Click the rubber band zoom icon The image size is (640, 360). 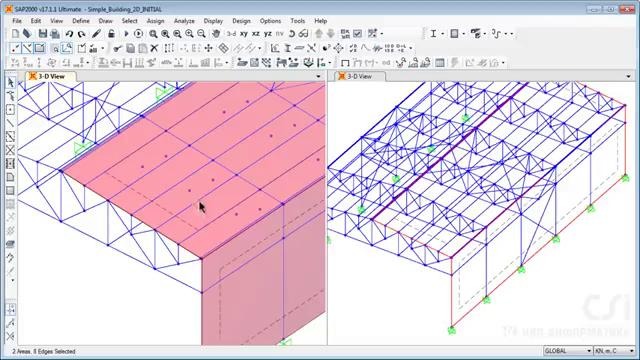(x=153, y=34)
